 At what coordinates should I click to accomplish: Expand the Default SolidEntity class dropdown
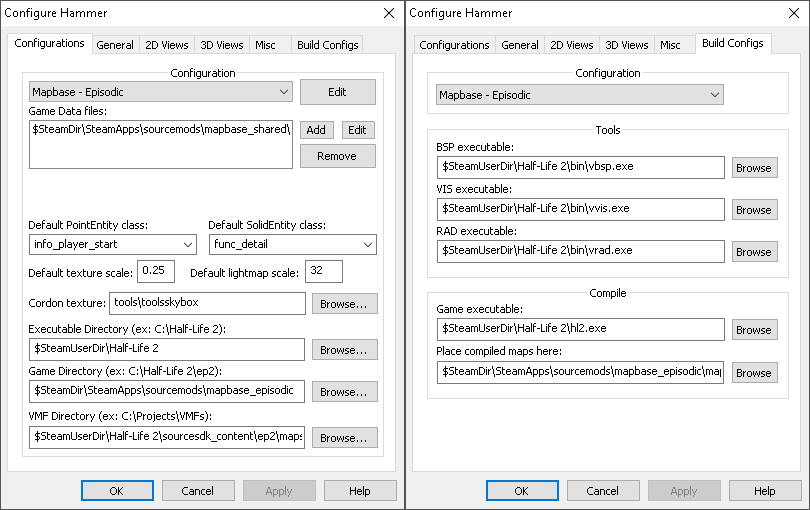pyautogui.click(x=292, y=244)
